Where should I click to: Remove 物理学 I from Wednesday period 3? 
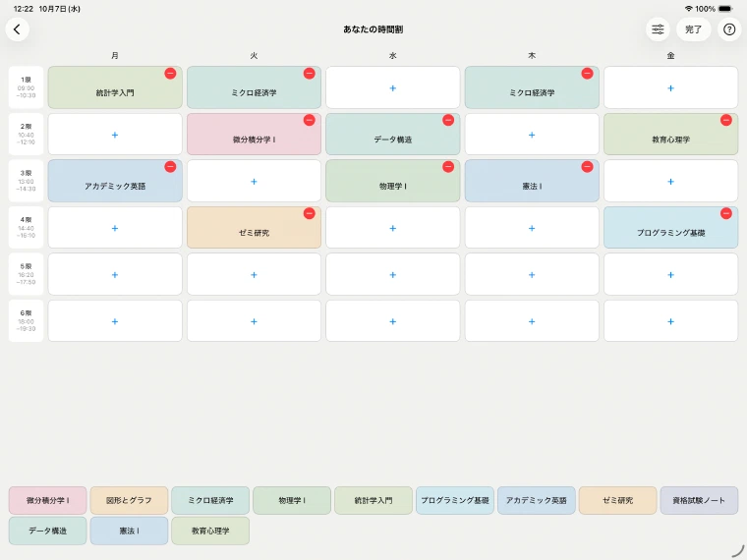(x=448, y=167)
